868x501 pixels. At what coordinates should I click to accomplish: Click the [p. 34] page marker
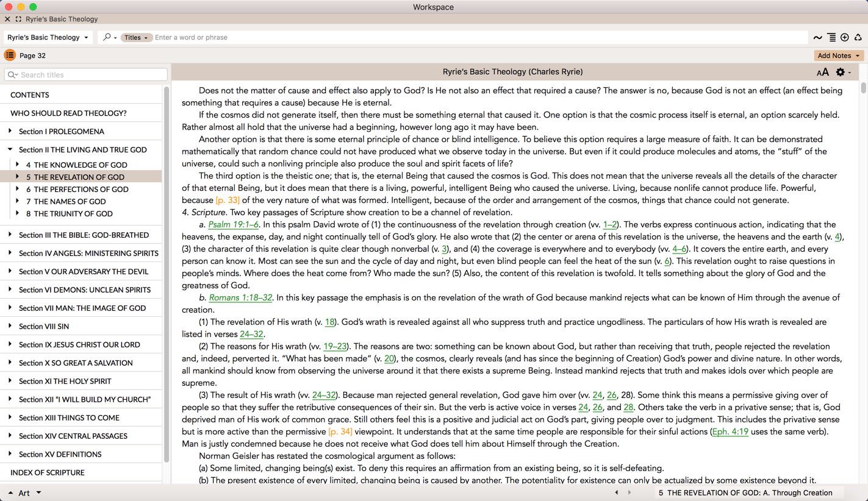pyautogui.click(x=340, y=432)
